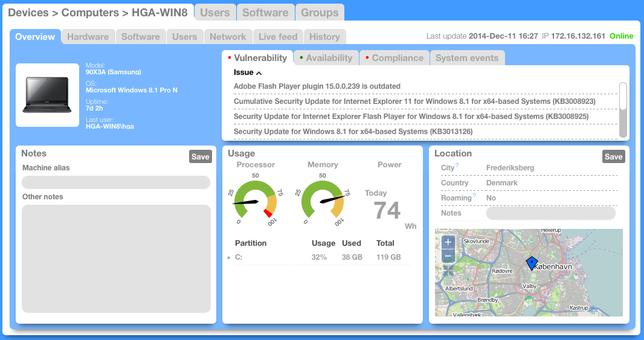Click the Machine alias input field
This screenshot has width=644, height=340.
coord(116,182)
